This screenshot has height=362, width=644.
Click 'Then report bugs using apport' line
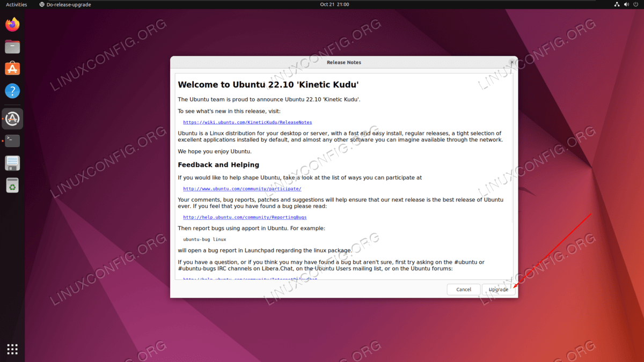[x=251, y=228]
